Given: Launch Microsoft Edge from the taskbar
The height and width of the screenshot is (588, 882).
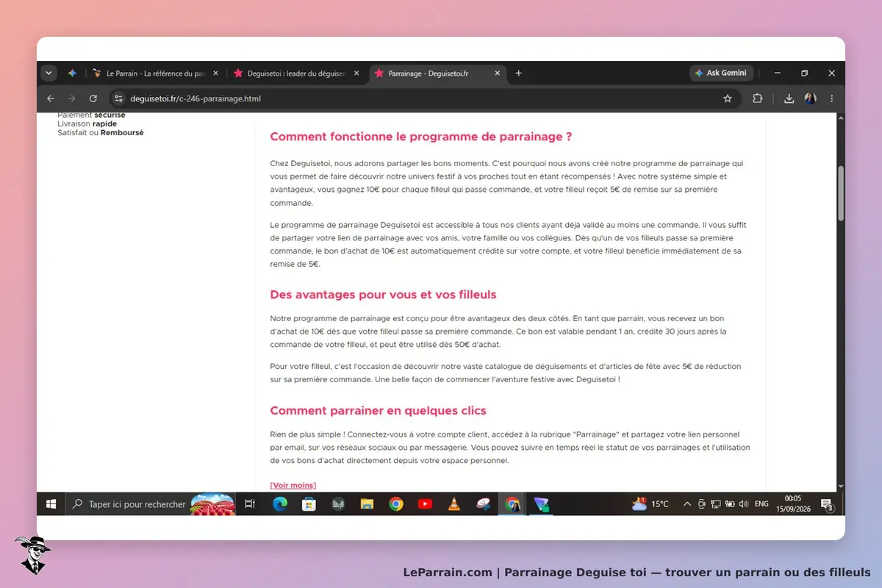Looking at the screenshot, I should pyautogui.click(x=280, y=504).
